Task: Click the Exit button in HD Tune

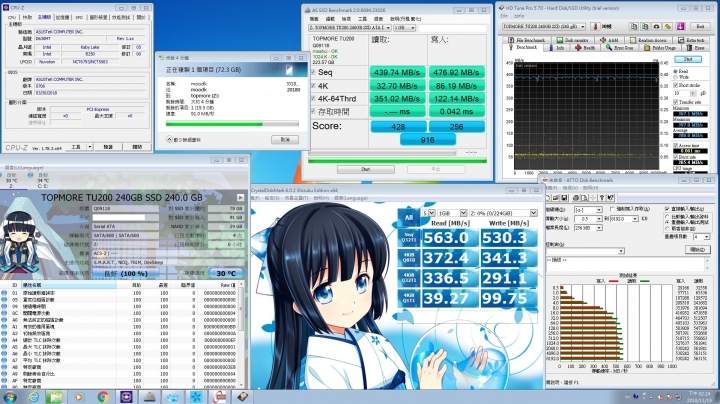Action: click(x=700, y=27)
